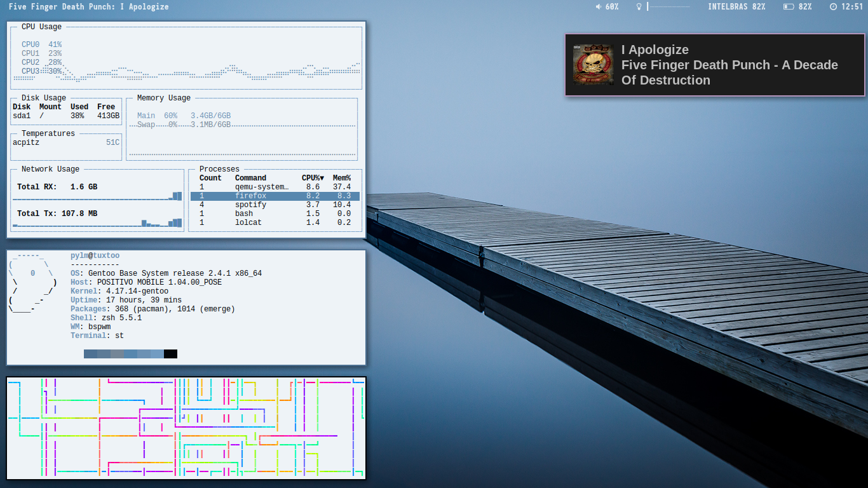868x488 pixels.
Task: Click the Mem% column header
Action: pyautogui.click(x=342, y=178)
